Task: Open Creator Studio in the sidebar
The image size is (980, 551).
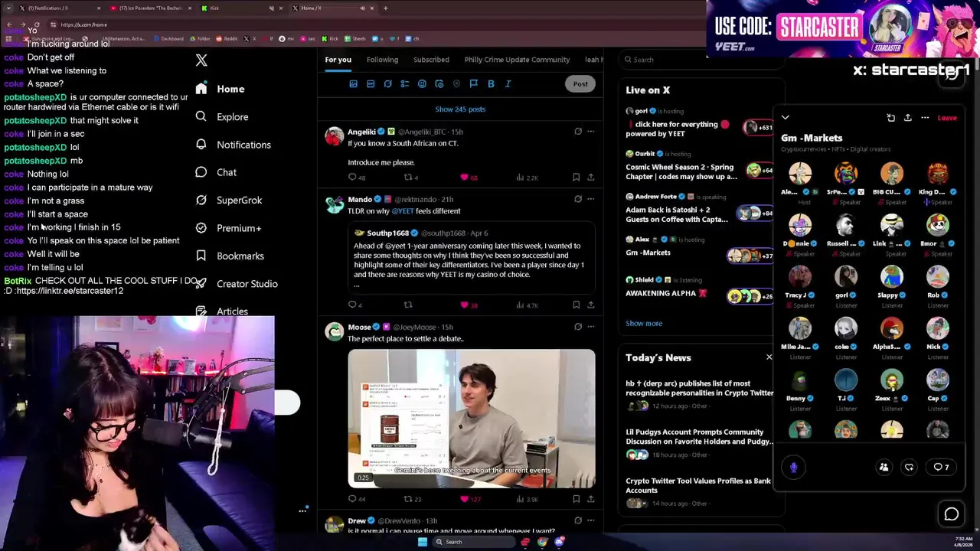Action: [x=236, y=284]
